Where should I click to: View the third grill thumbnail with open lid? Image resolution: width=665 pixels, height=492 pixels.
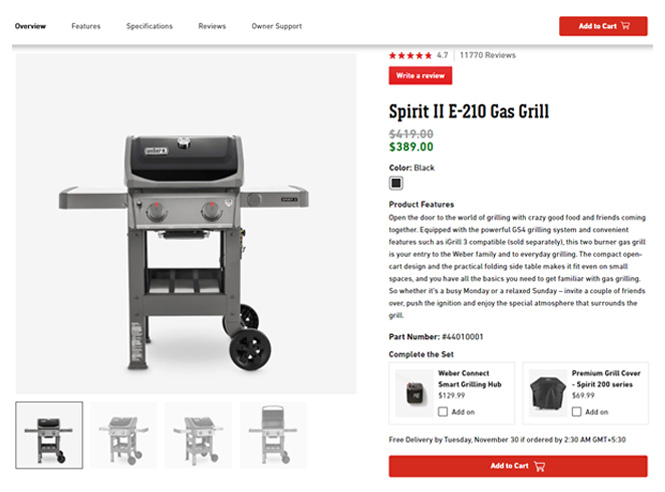198,435
